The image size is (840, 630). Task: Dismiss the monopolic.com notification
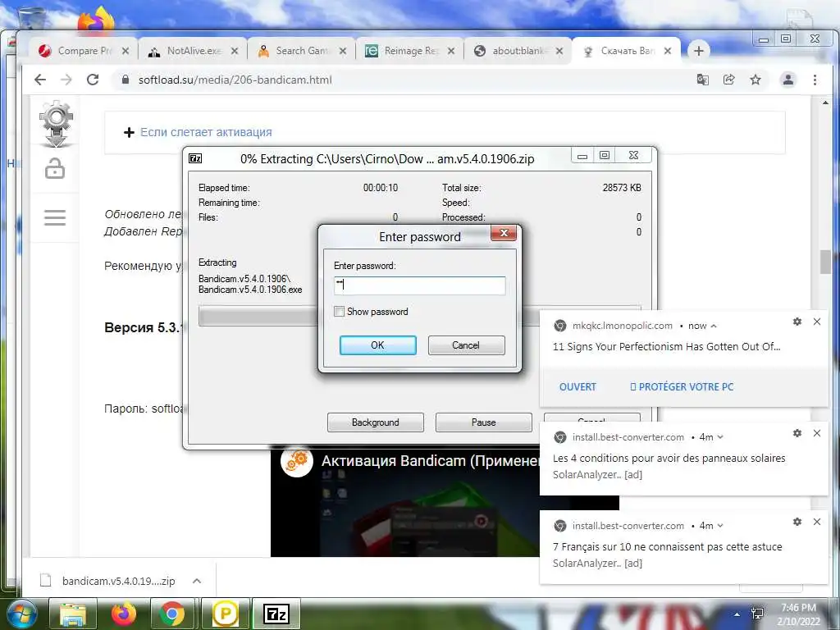point(817,322)
